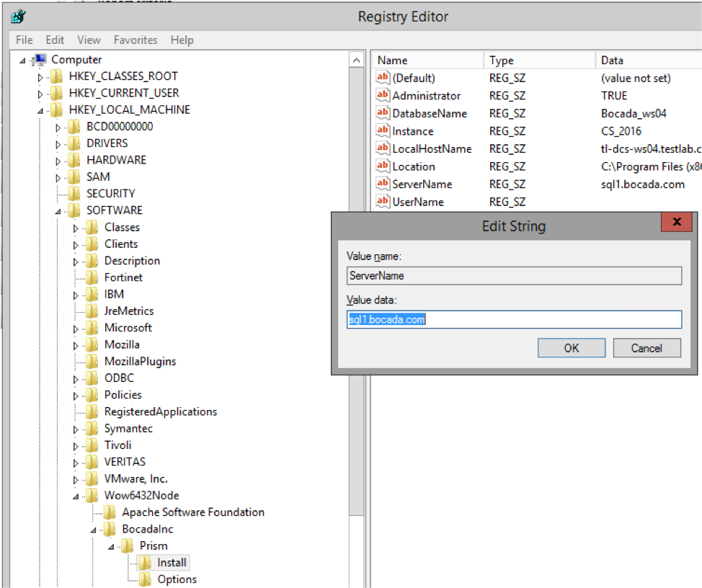Click the tree panel vertical scrollbar

[357, 288]
